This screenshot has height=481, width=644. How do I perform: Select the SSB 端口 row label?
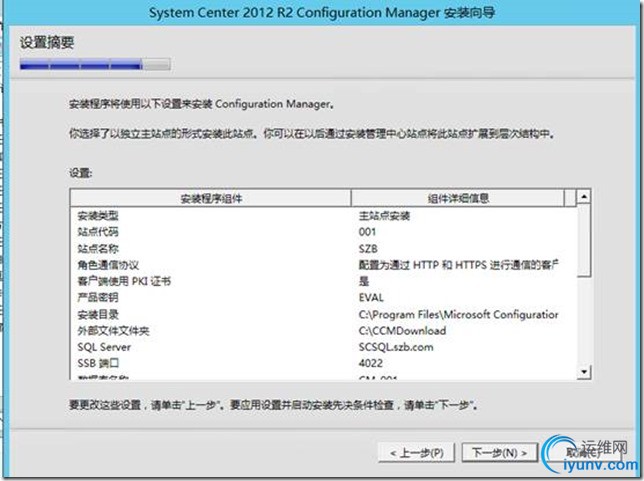[98, 363]
